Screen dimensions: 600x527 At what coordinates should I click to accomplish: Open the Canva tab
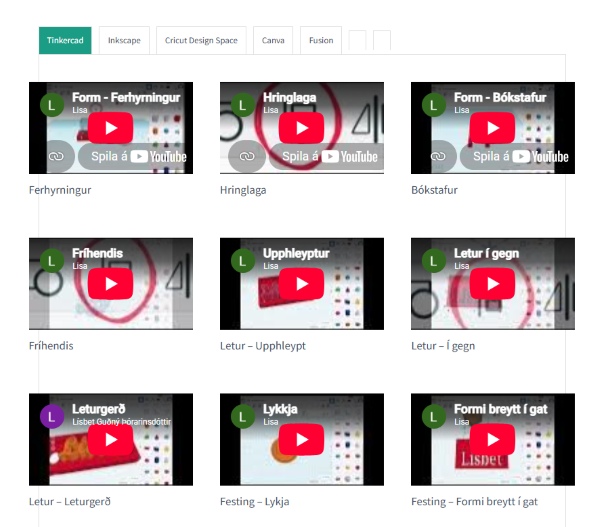(x=273, y=40)
